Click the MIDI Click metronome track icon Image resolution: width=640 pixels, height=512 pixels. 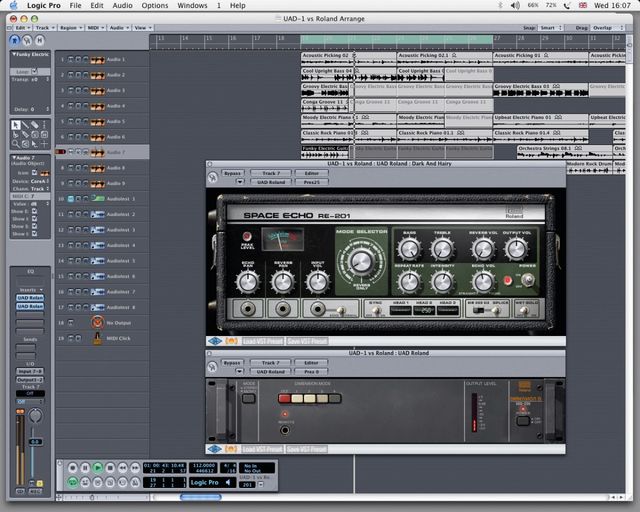pyautogui.click(x=98, y=338)
